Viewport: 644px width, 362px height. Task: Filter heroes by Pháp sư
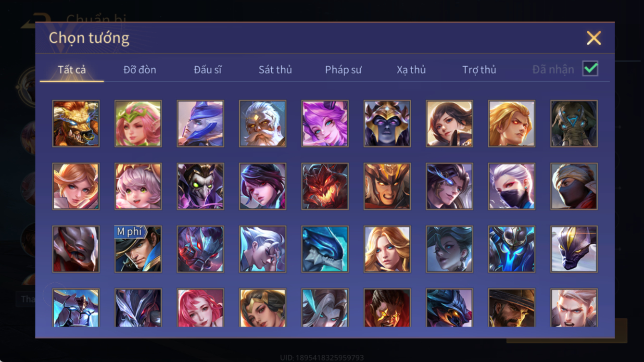pos(343,70)
